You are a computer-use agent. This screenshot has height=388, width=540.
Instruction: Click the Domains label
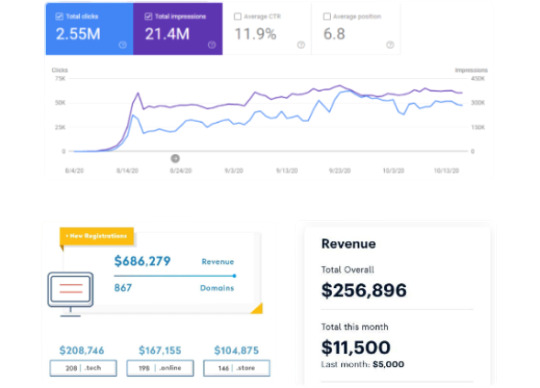(217, 288)
